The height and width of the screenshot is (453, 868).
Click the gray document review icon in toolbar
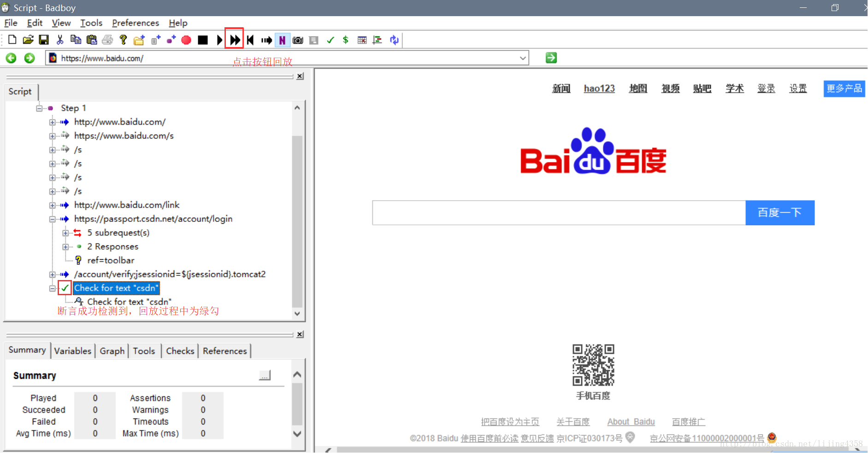314,40
